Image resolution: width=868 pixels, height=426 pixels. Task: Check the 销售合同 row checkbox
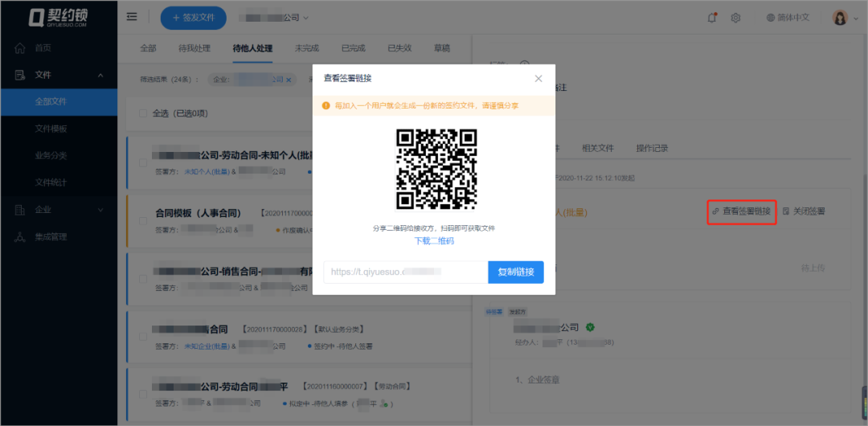click(143, 279)
